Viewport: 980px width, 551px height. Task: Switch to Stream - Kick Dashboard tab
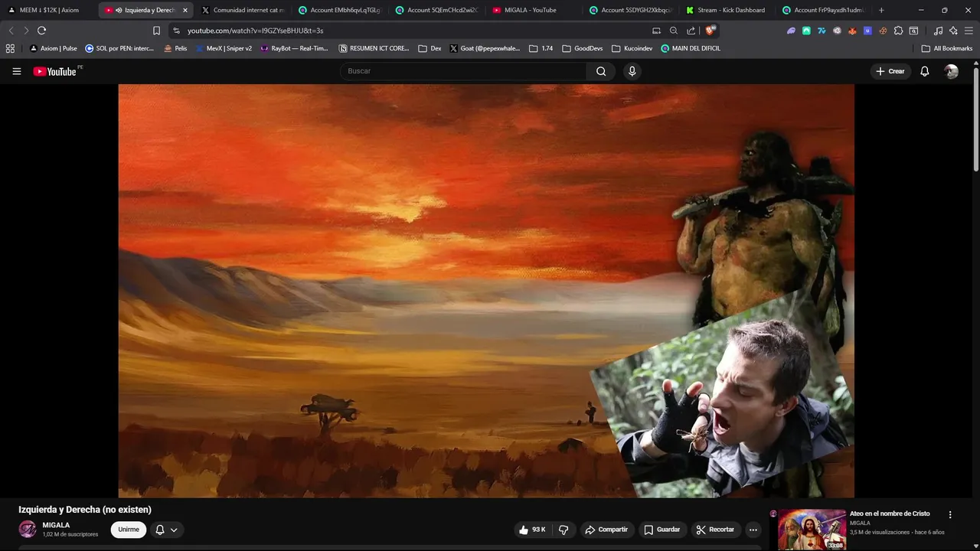[x=728, y=10]
